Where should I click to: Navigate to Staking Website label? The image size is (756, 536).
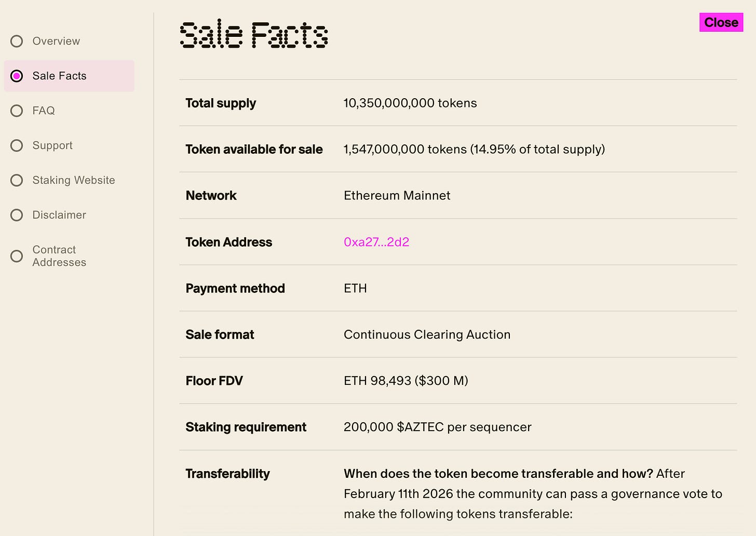click(x=74, y=180)
